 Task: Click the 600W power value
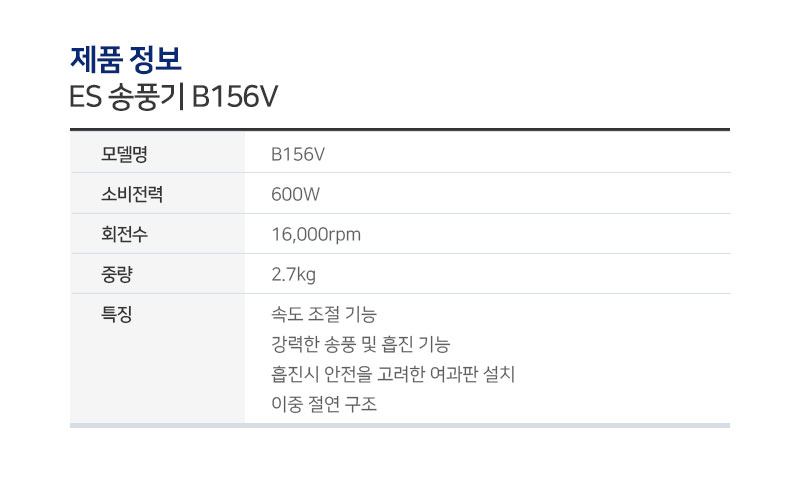[x=295, y=194]
